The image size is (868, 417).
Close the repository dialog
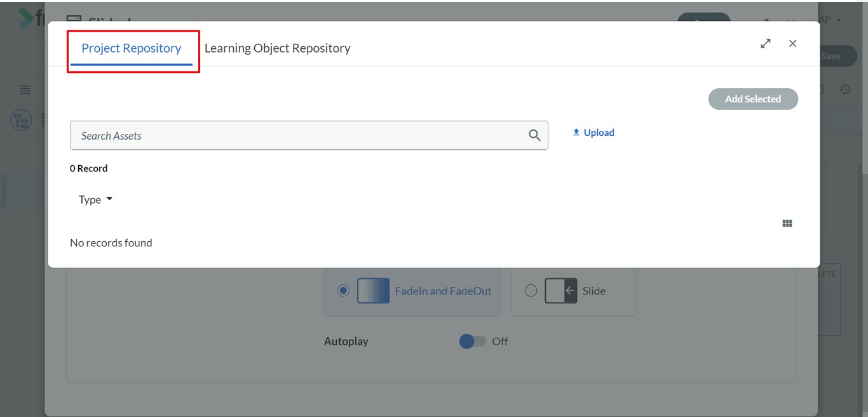tap(792, 44)
